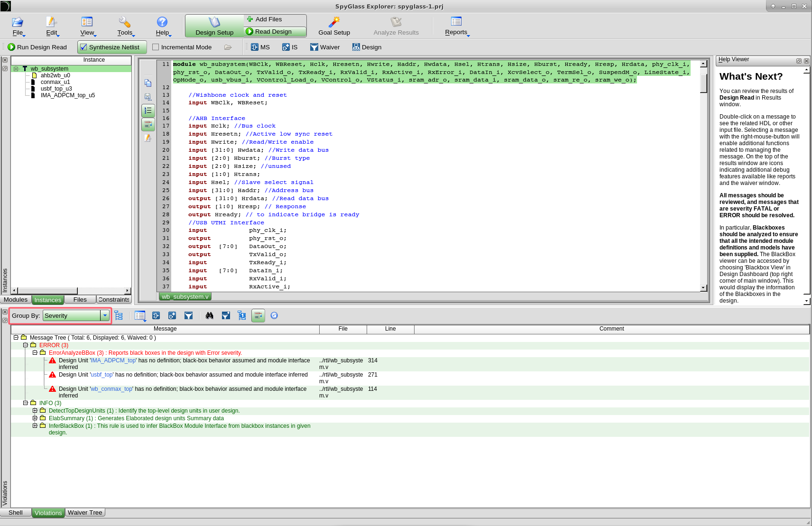The height and width of the screenshot is (526, 812).
Task: Select the IMA_ADPCM_top_u5 instance
Action: point(68,95)
